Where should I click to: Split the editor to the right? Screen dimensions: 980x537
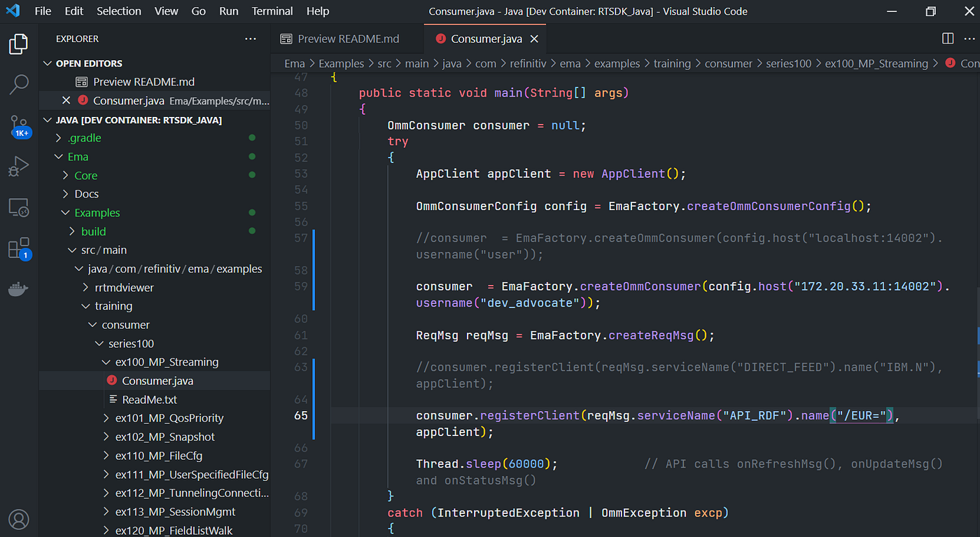(x=947, y=39)
